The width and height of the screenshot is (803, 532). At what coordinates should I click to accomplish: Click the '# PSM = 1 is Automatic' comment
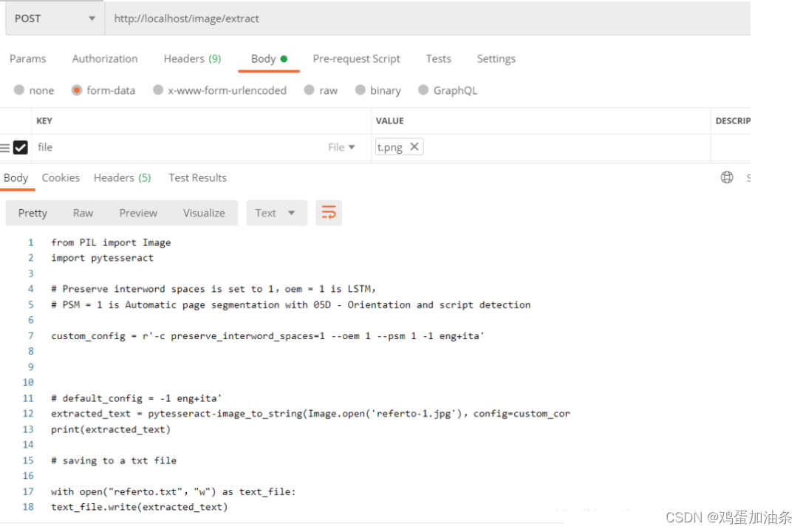click(x=291, y=305)
